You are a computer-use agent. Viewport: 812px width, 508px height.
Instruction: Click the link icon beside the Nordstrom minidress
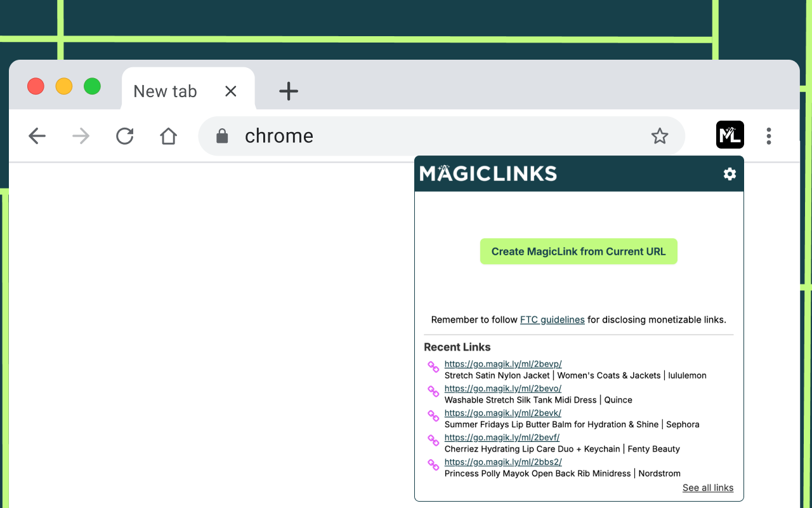tap(433, 465)
